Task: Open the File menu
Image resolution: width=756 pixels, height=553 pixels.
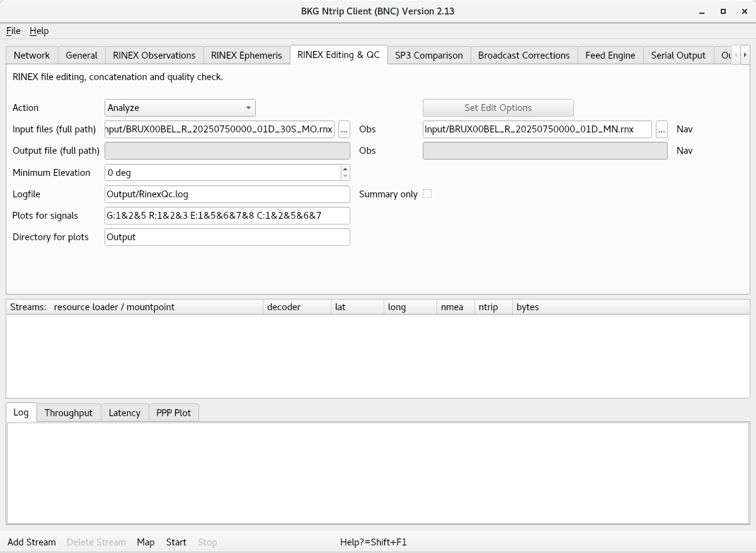Action: 13,31
